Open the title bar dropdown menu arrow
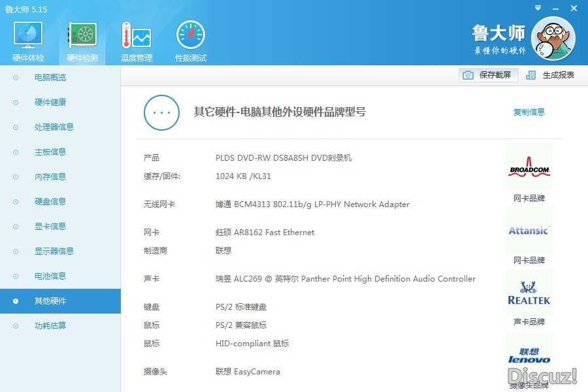Viewport: 588px width, 392px height. (538, 7)
